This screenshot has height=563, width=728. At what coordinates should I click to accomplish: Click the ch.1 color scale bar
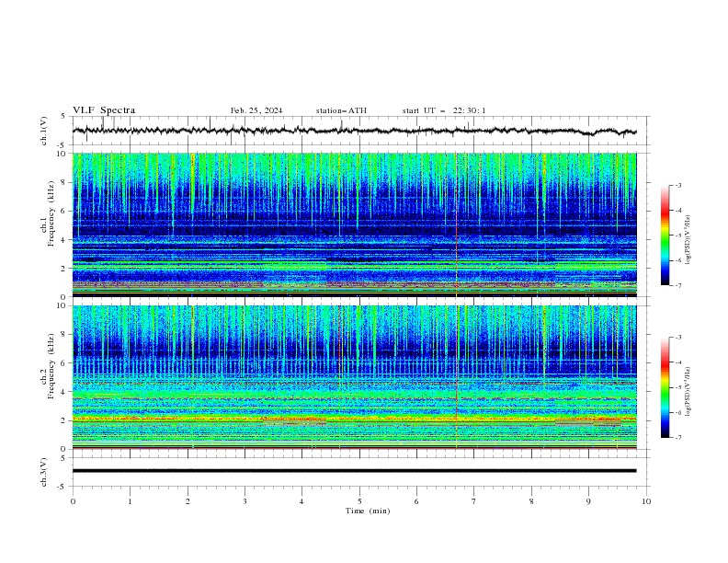(x=665, y=236)
